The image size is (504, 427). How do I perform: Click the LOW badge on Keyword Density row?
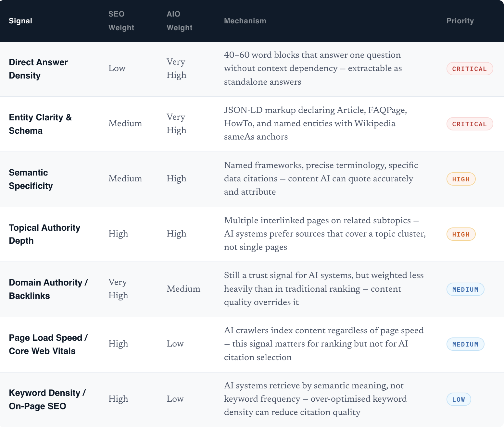459,399
